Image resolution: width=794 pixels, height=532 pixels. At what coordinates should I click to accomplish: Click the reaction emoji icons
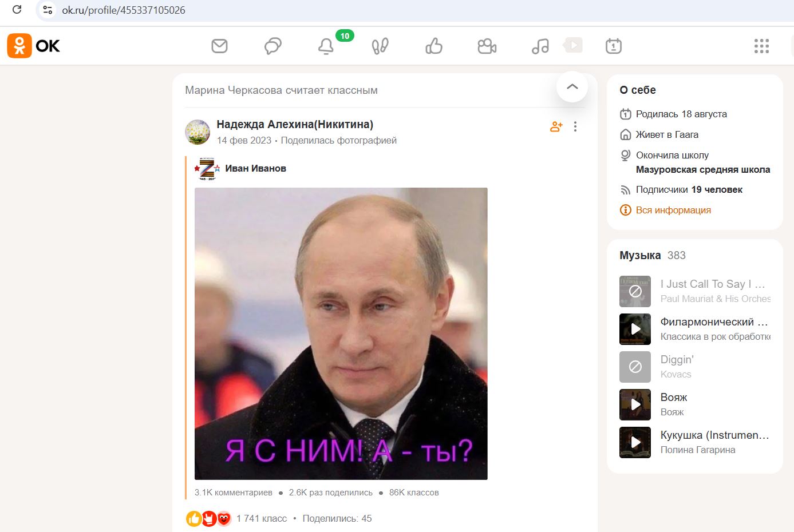click(x=208, y=519)
